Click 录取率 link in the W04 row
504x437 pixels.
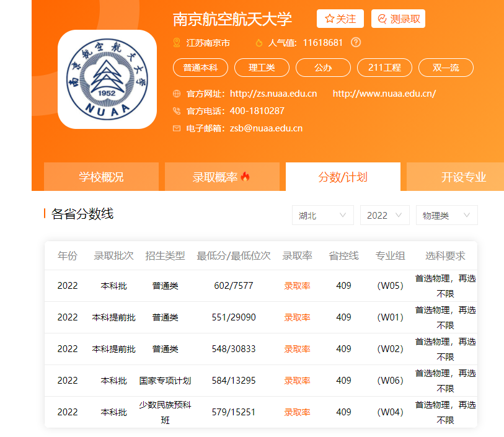(x=297, y=412)
